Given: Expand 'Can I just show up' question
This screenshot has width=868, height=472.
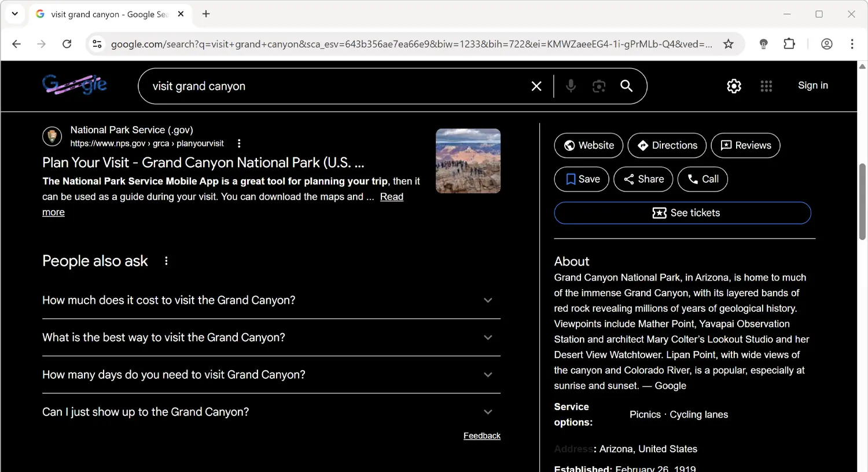Looking at the screenshot, I should (488, 411).
